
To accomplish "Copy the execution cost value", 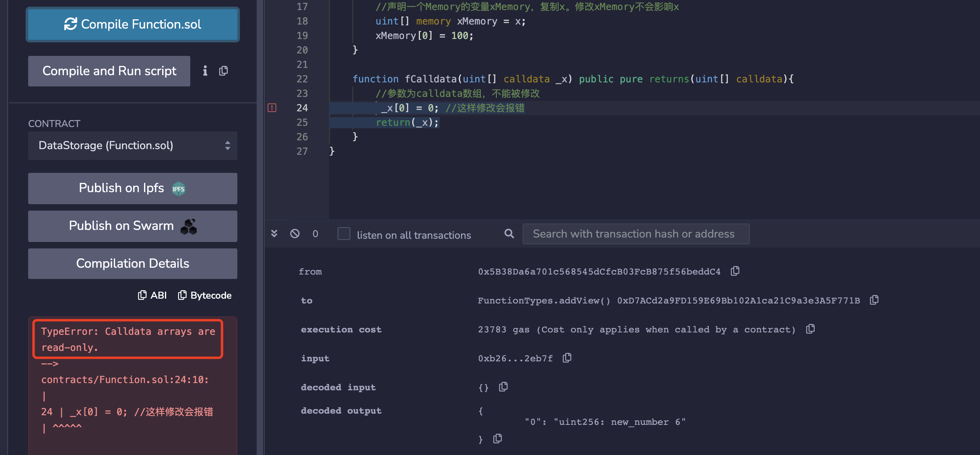I will coord(810,329).
